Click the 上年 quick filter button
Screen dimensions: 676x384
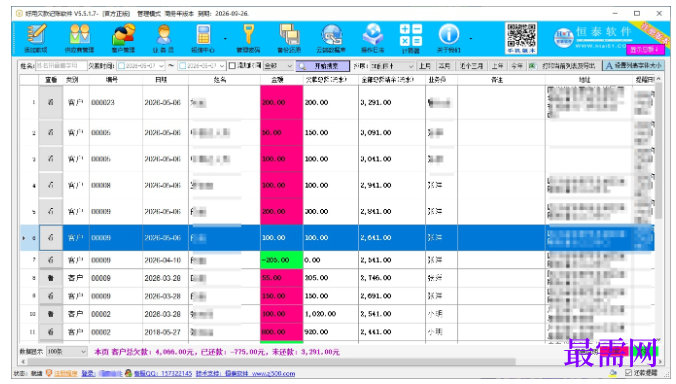(498, 66)
